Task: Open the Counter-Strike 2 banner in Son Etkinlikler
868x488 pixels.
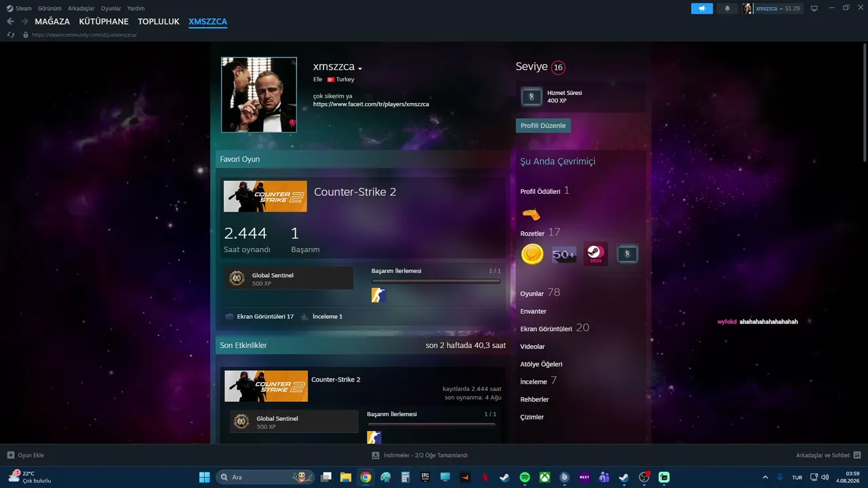Action: coord(266,386)
